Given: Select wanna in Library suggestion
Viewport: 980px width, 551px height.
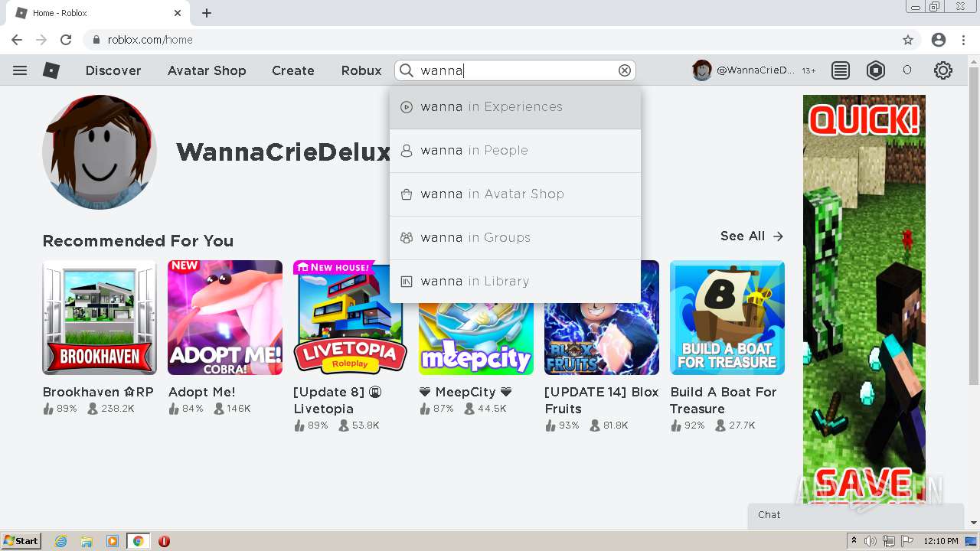Looking at the screenshot, I should [x=515, y=282].
